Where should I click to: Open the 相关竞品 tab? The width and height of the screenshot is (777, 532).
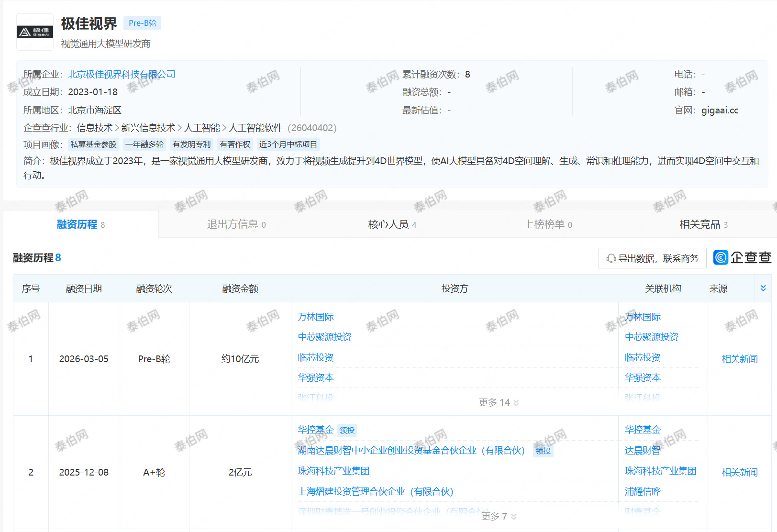tap(703, 224)
